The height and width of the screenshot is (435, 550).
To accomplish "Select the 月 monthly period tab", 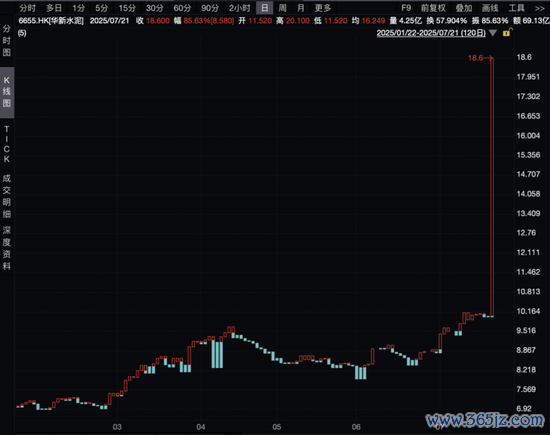I will point(301,8).
